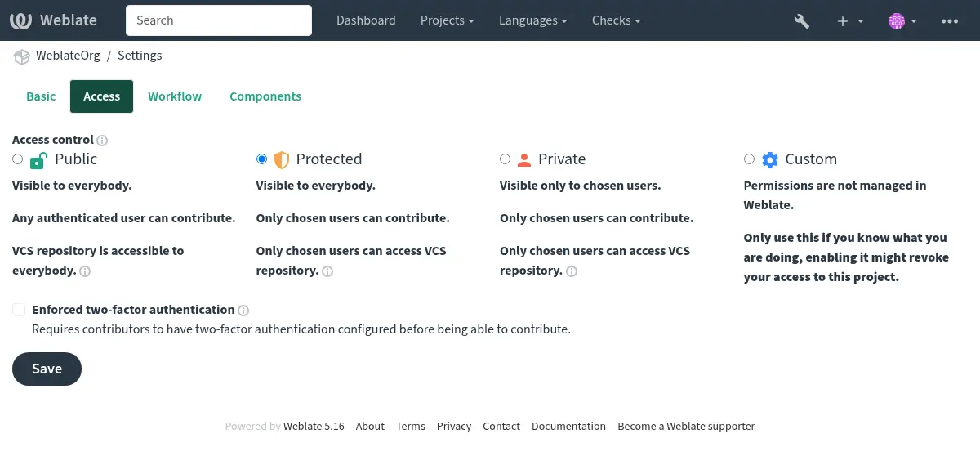The width and height of the screenshot is (980, 474).
Task: Expand the three-dot overflow menu
Action: (950, 20)
